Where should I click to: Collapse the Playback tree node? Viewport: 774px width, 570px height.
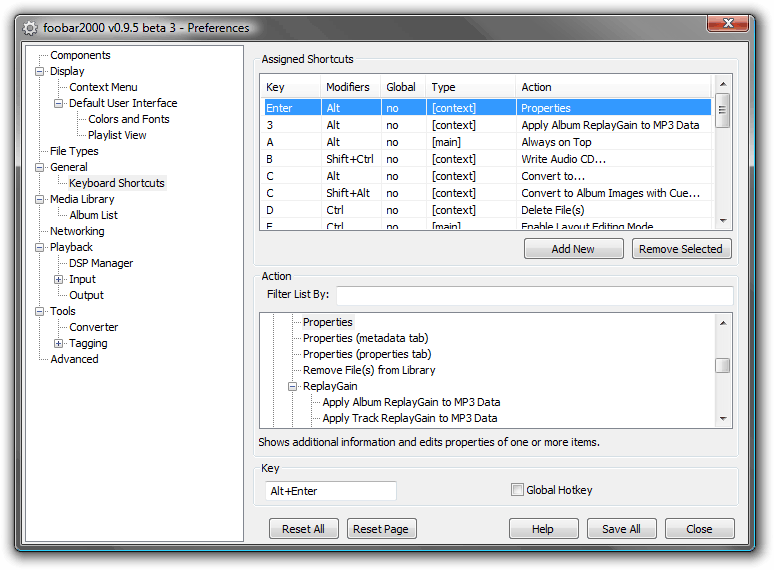pos(39,247)
